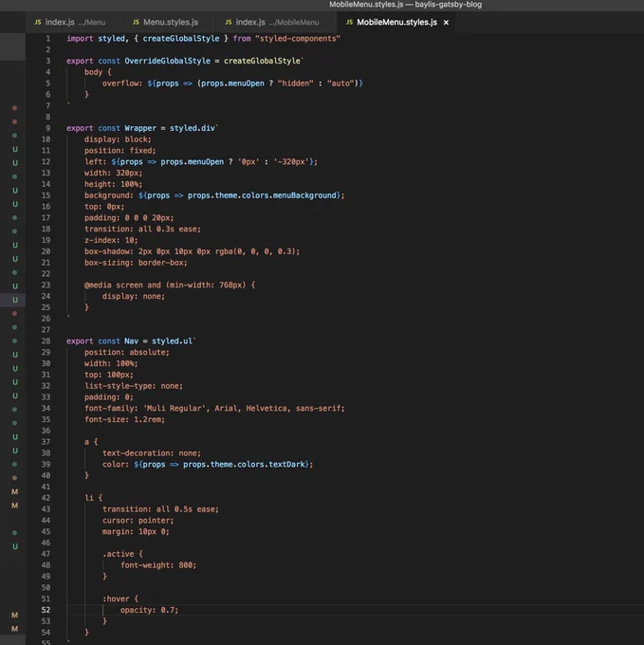Click 'position: fixed;' declaration
The height and width of the screenshot is (645, 644).
(x=120, y=151)
